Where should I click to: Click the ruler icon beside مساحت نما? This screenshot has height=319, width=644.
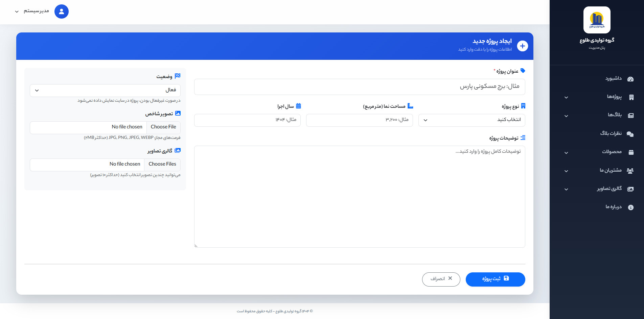[x=410, y=106]
